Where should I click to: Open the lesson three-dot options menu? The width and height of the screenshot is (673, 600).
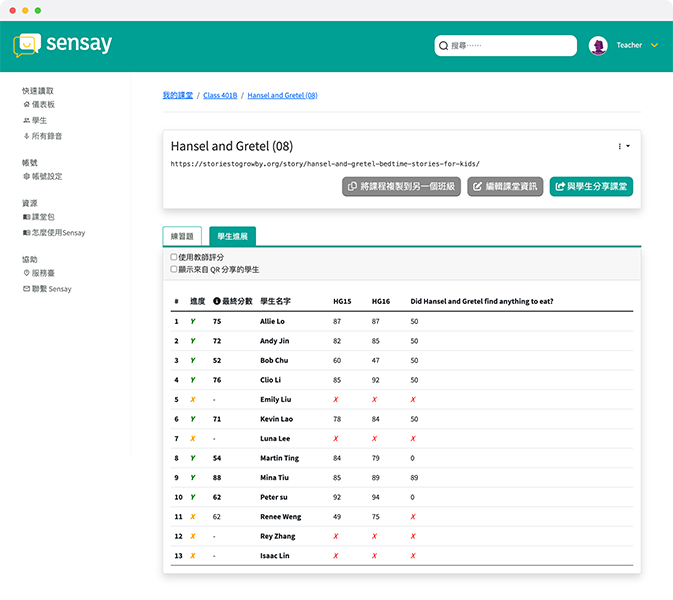pos(621,147)
